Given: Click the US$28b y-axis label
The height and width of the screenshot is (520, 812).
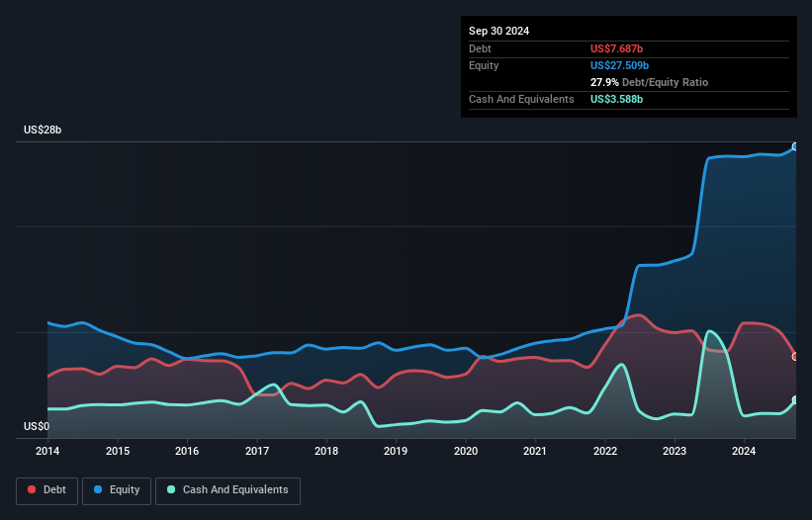Looking at the screenshot, I should coord(43,130).
